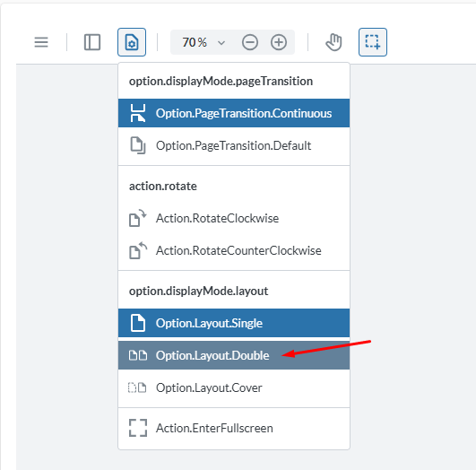Click the Enter Fullscreen brackets icon
The height and width of the screenshot is (470, 476).
tap(138, 428)
